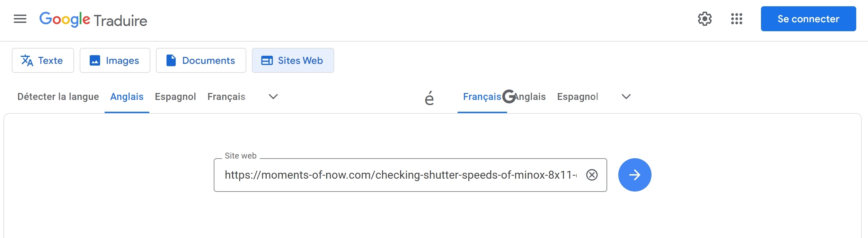Open the hamburger main menu
Screen dimensions: 868x238
[x=20, y=19]
